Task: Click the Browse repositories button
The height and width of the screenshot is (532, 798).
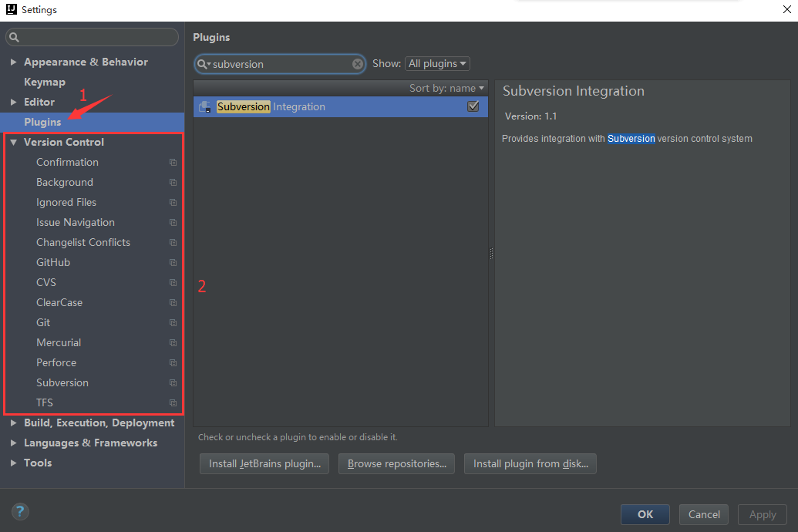Action: click(396, 464)
